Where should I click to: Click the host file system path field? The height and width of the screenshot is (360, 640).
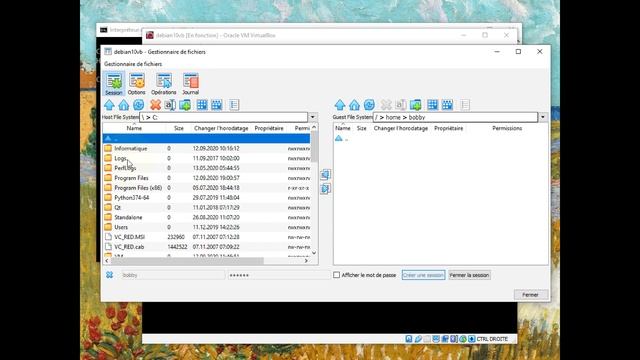pyautogui.click(x=223, y=117)
